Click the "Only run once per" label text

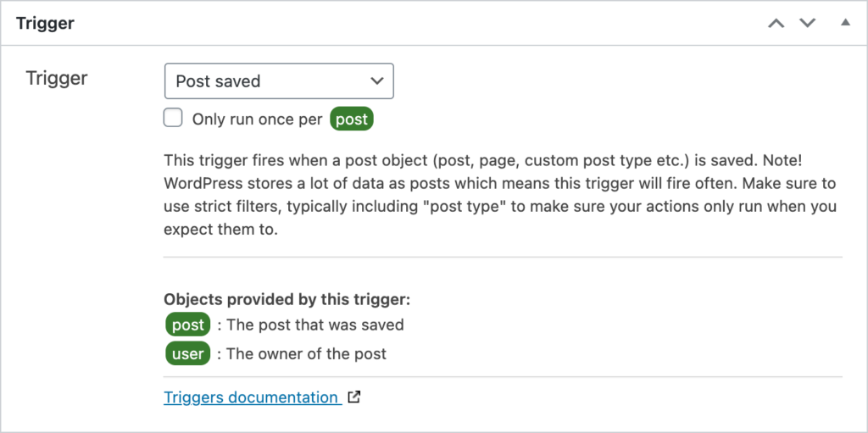coord(258,119)
